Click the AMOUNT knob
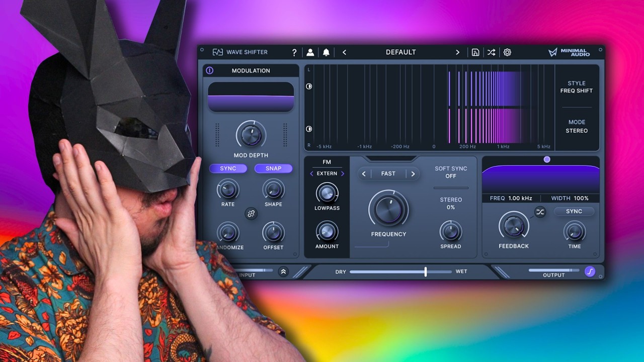The image size is (644, 362). click(327, 231)
